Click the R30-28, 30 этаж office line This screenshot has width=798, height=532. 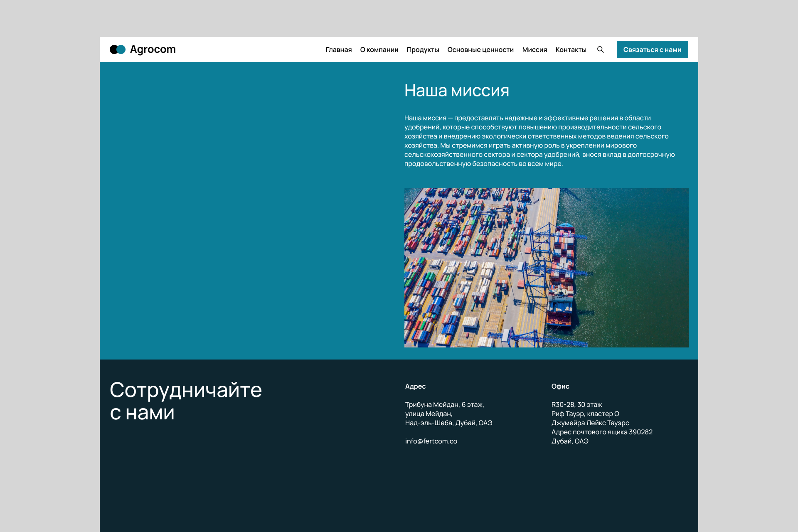click(576, 404)
